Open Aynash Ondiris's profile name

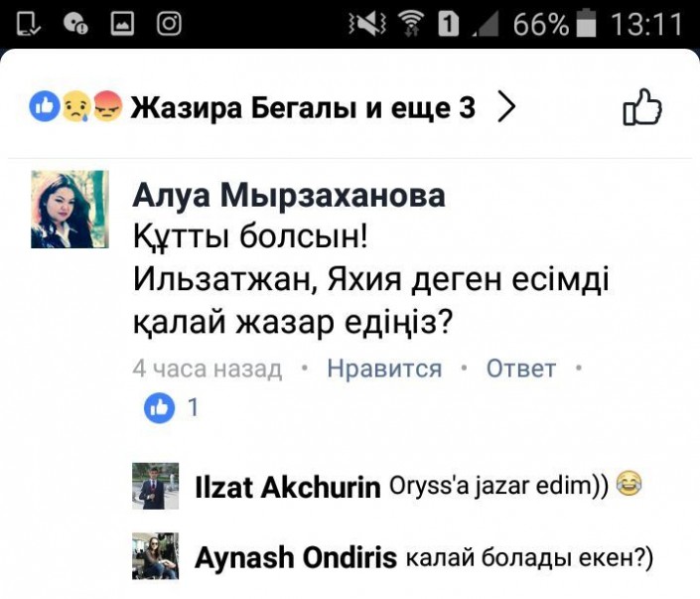296,558
